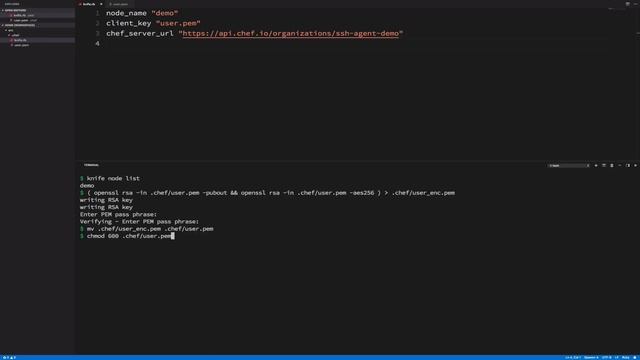Click the Terminal panel tab
Viewport: 640px width, 360px height.
(91, 165)
